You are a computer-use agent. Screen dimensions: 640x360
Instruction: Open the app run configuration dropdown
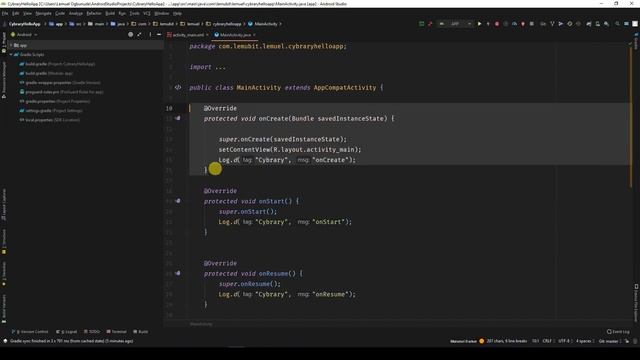(455, 24)
